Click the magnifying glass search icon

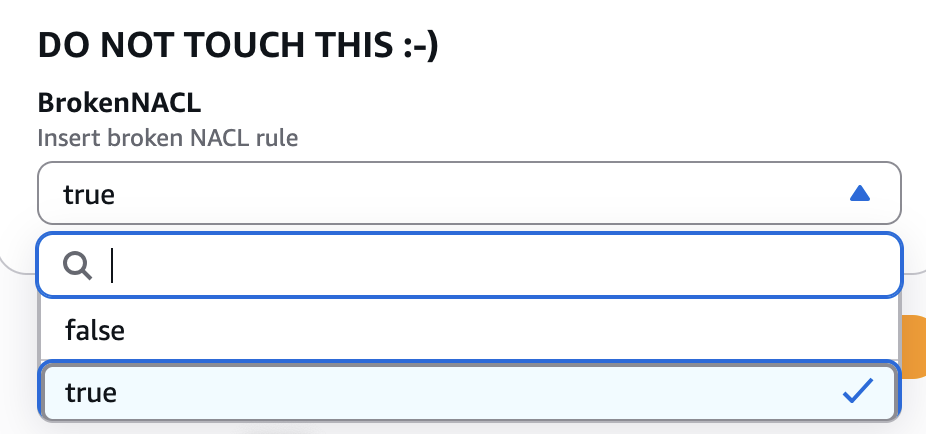click(77, 266)
